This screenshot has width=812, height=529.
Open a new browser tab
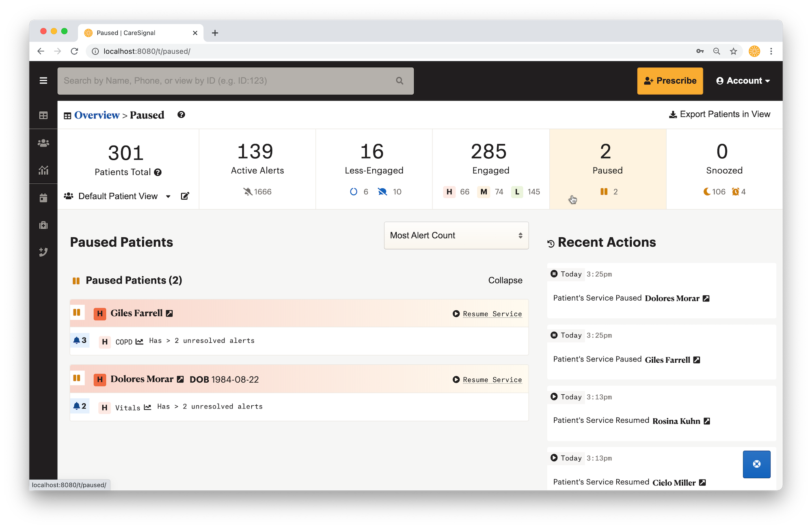[215, 33]
